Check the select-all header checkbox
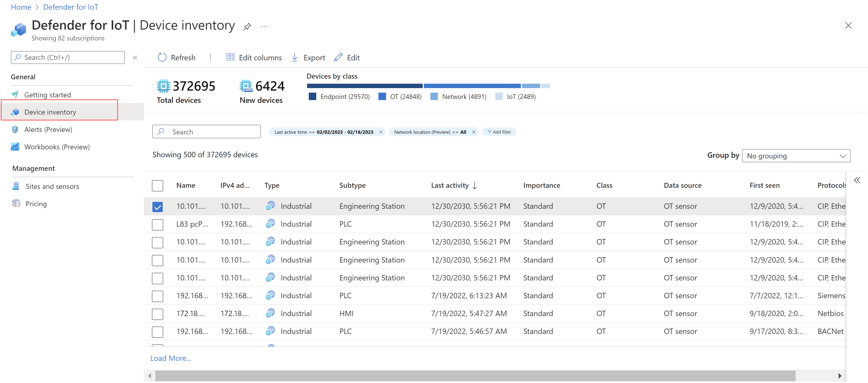Viewport: 868px width, 383px height. (157, 186)
